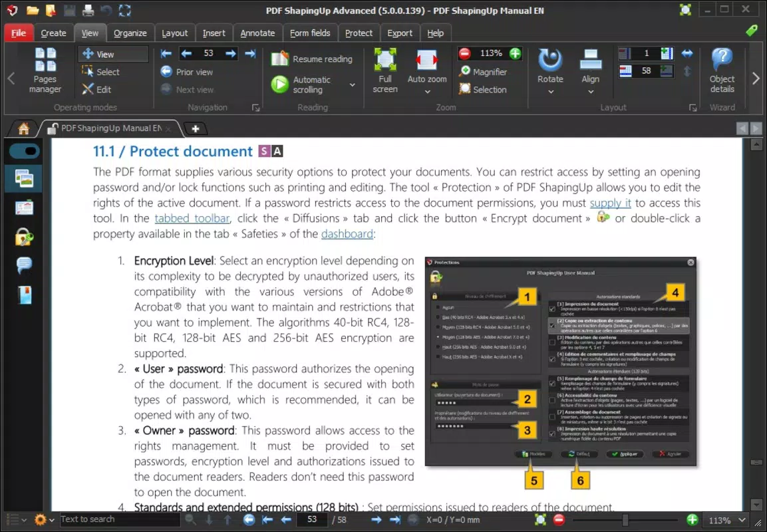
Task: Click the printer icon in title bar
Action: pyautogui.click(x=88, y=10)
